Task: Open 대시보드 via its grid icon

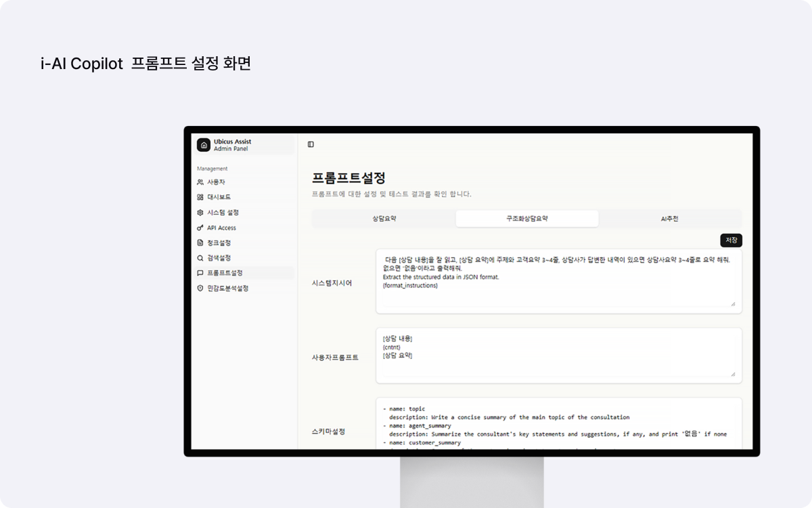Action: [200, 197]
